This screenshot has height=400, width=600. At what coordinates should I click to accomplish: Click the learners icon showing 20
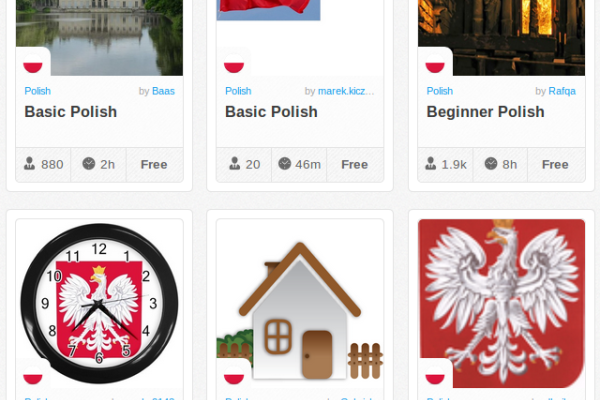click(235, 164)
